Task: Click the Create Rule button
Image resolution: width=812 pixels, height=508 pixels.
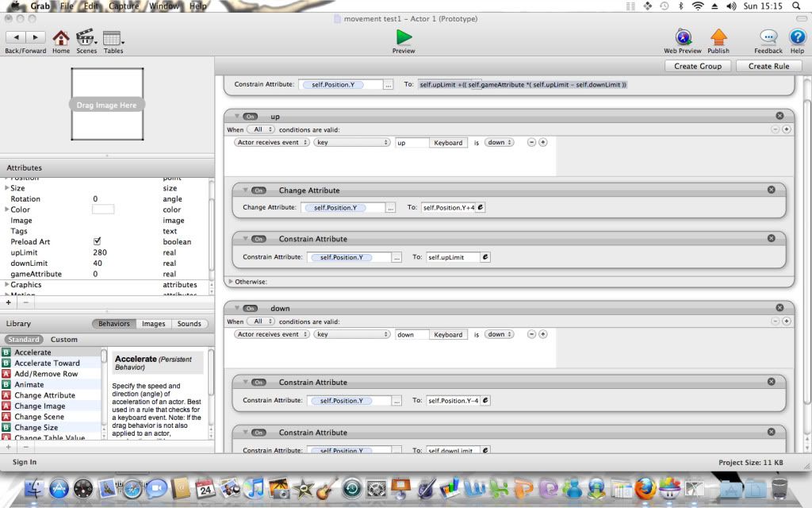Action: coord(768,66)
